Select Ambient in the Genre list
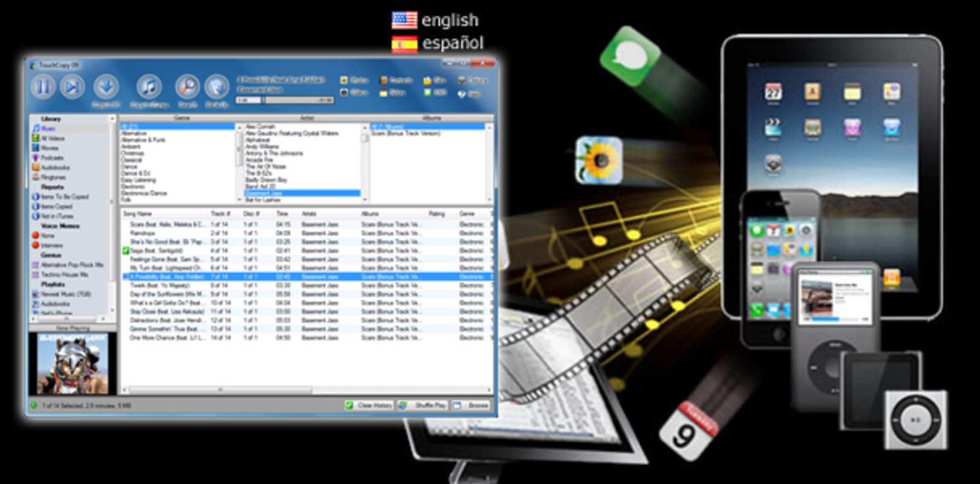Viewport: 980px width, 484px height. pyautogui.click(x=131, y=146)
